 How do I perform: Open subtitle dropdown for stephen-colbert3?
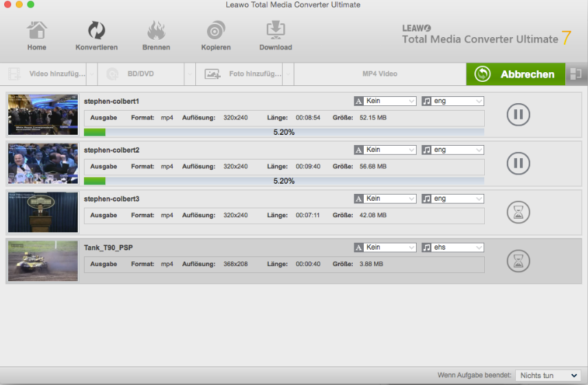coord(390,198)
